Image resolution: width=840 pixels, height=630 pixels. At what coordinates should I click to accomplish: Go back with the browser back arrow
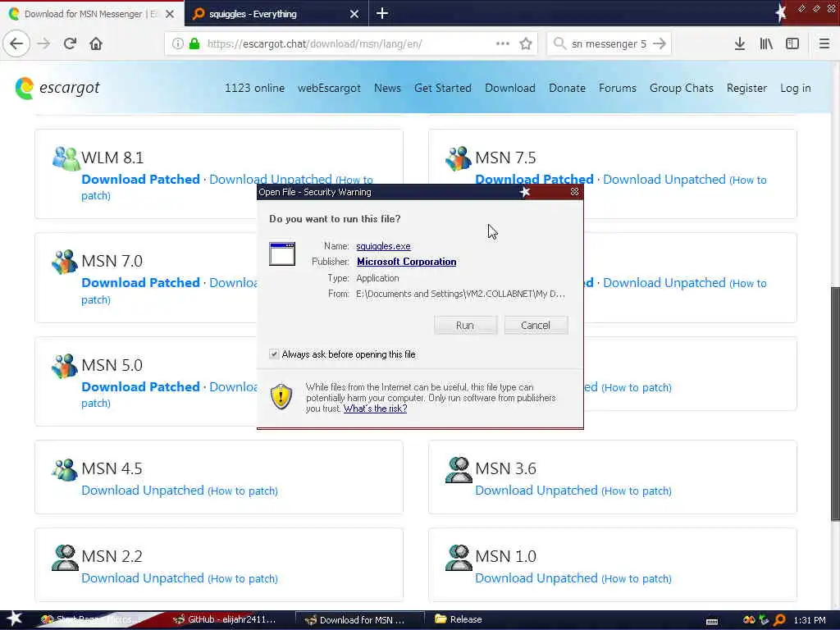pos(16,43)
